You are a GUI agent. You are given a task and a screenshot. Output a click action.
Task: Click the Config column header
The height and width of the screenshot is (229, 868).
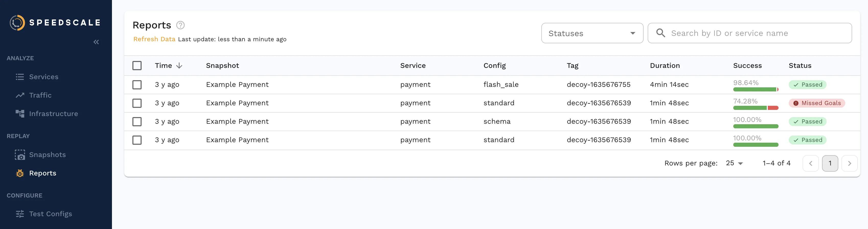(x=494, y=66)
